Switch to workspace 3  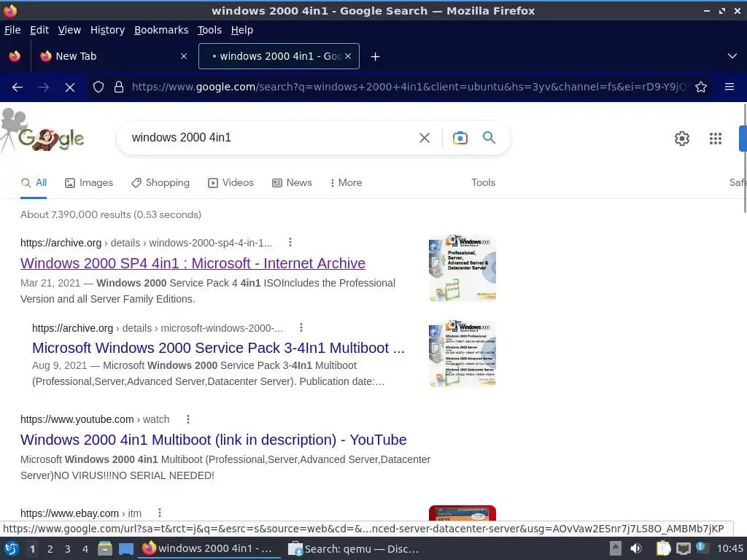pyautogui.click(x=68, y=549)
